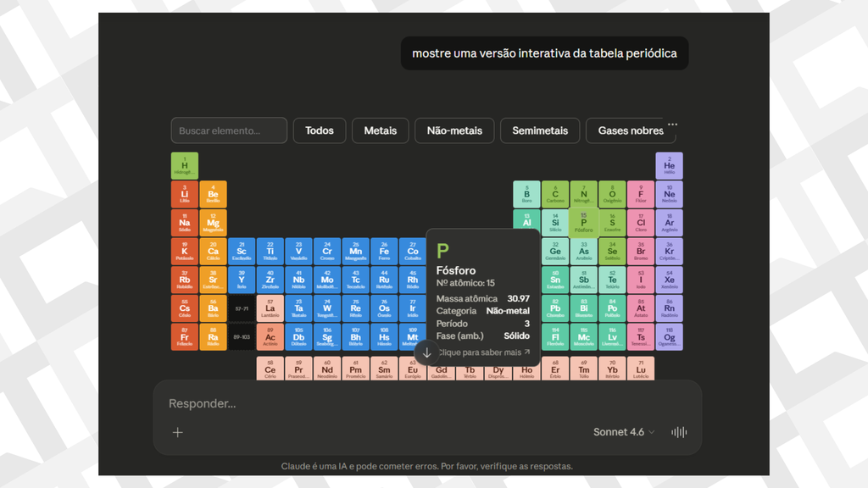Start voice input with the waveform icon
The height and width of the screenshot is (488, 868).
pos(679,432)
